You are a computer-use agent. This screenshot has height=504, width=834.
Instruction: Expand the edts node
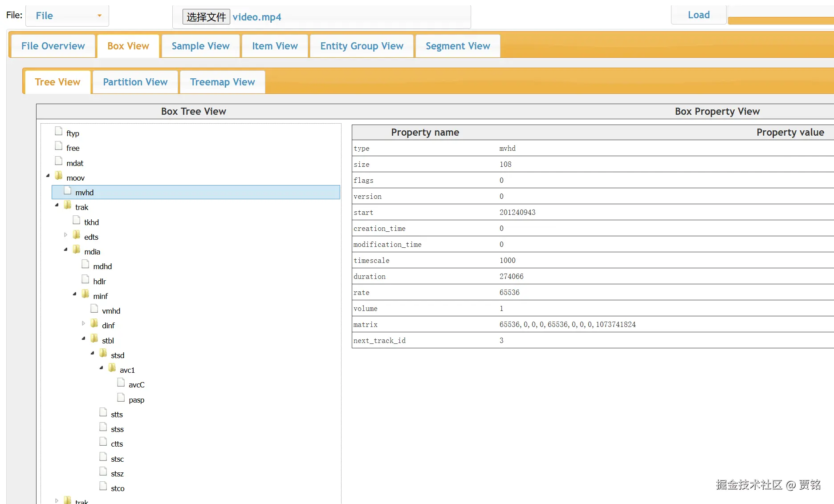point(66,235)
